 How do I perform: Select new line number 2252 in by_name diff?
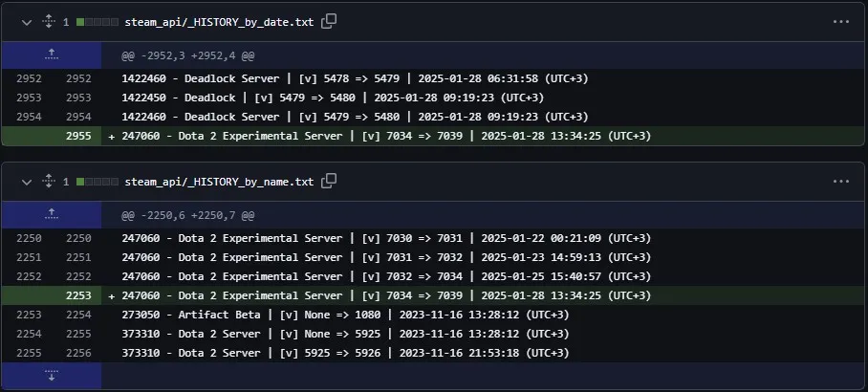coord(78,276)
